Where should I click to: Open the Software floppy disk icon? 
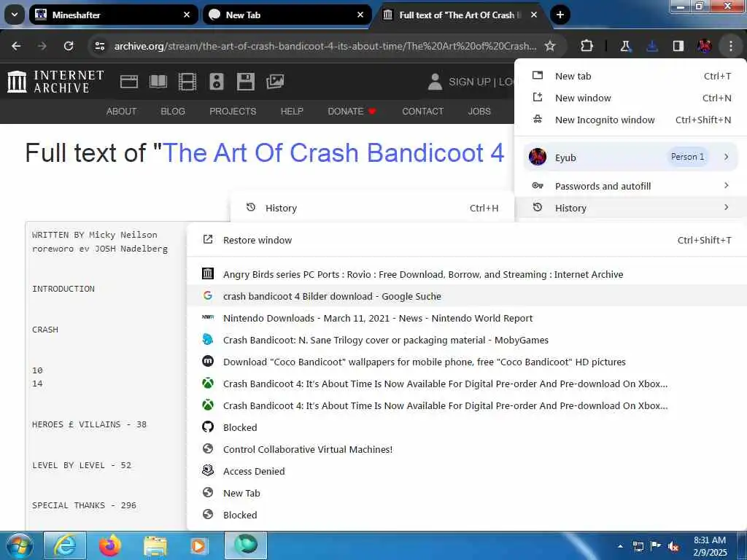[245, 82]
